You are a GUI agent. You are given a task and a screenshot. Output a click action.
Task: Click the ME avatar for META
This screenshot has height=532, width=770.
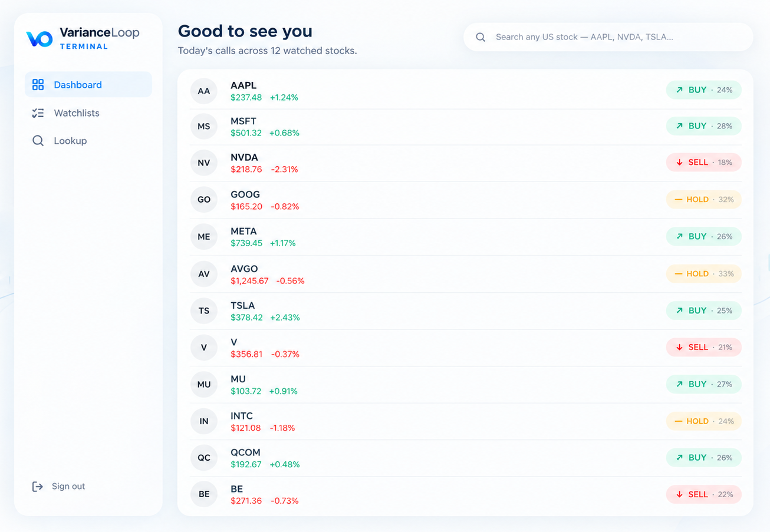click(204, 236)
